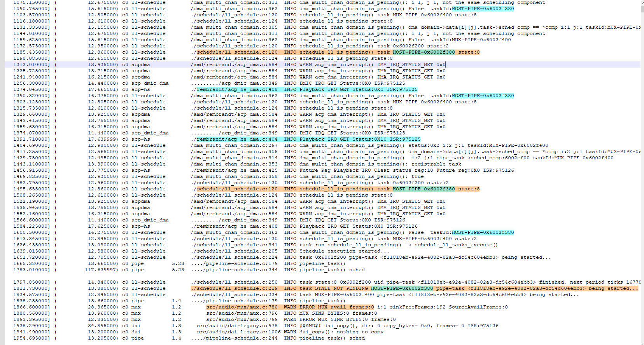This screenshot has height=345, width=644.
Task: Click delta value 28.365000)
Action: click(103, 307)
